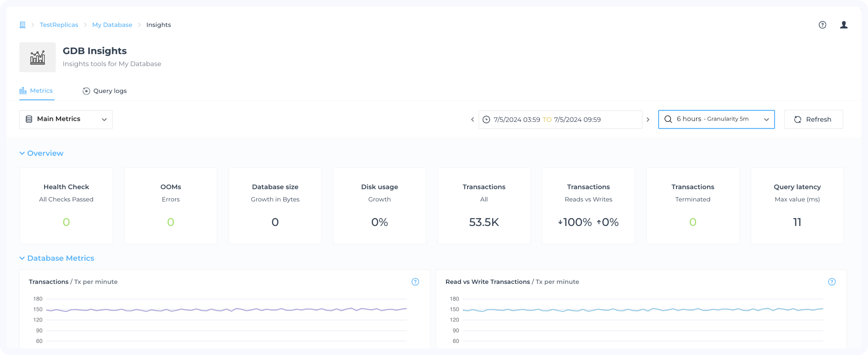Show help for Transactions chart
This screenshot has height=355, width=868.
pos(415,282)
